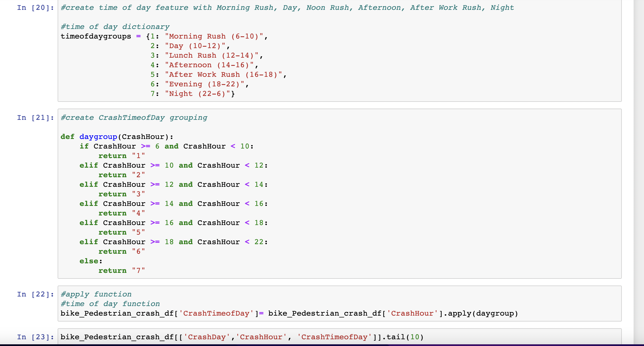The width and height of the screenshot is (644, 346).
Task: Click the "Afternoon (14-16)" string
Action: click(209, 65)
